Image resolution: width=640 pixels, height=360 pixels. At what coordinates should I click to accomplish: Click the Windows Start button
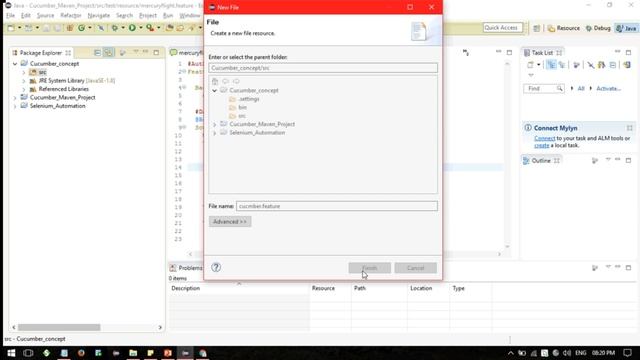(11, 353)
